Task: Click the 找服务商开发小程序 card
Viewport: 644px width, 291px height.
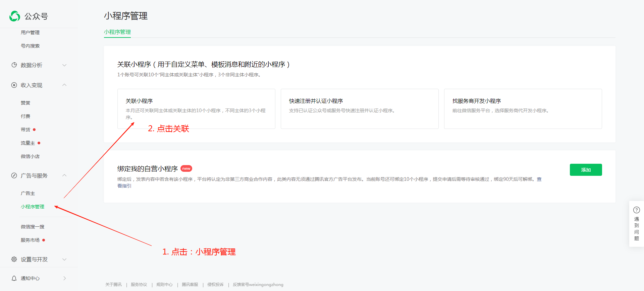Action: (x=523, y=109)
